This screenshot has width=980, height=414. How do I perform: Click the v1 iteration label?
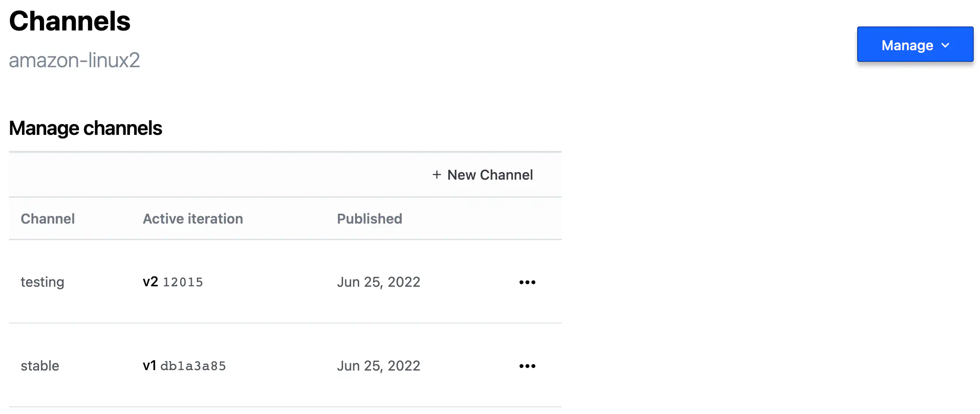149,366
